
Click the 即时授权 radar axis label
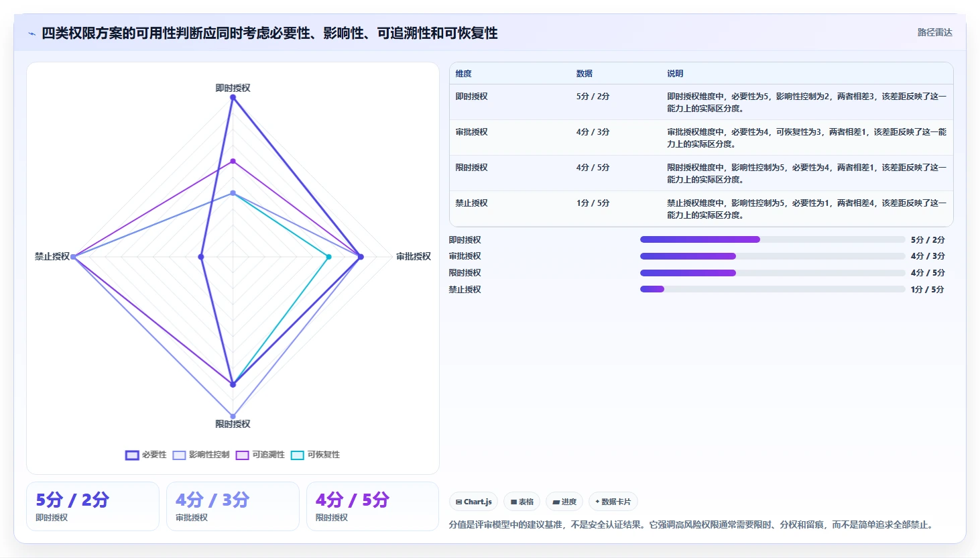233,88
